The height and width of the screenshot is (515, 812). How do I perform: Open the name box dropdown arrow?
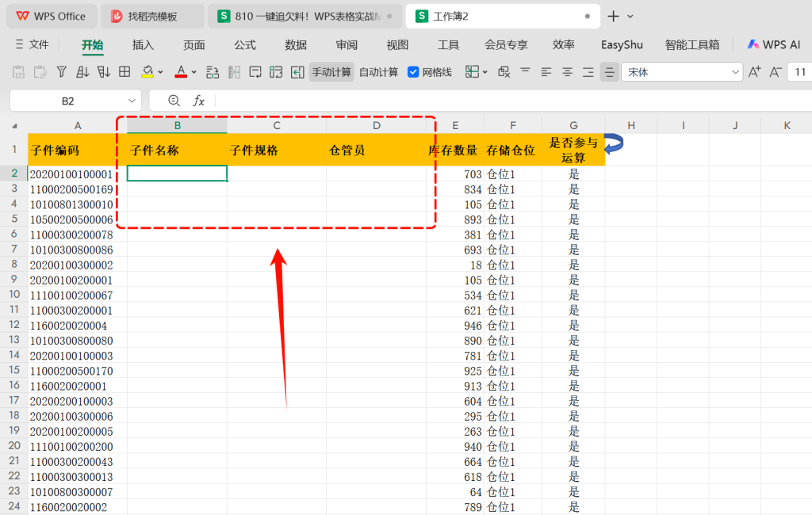click(132, 101)
